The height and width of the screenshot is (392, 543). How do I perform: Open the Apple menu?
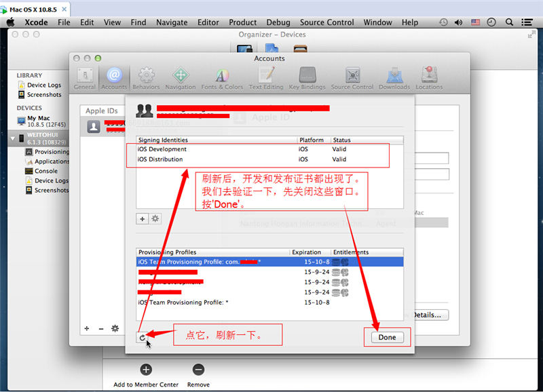pos(11,22)
